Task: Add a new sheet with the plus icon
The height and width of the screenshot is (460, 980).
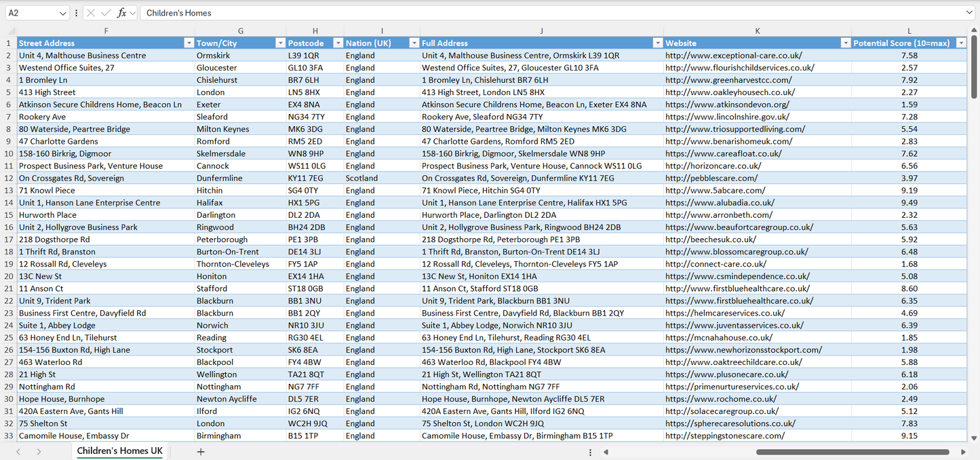Action: [201, 451]
